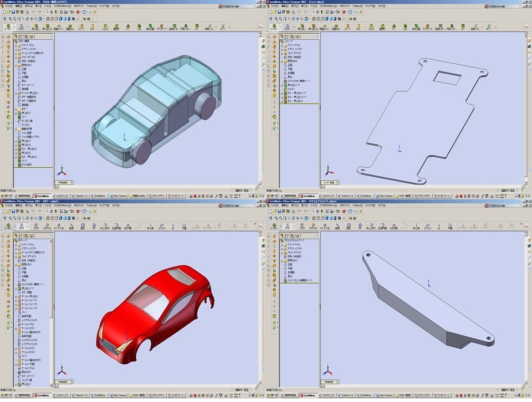Click the Linear Pattern tool
The height and width of the screenshot is (402, 532).
click(176, 26)
